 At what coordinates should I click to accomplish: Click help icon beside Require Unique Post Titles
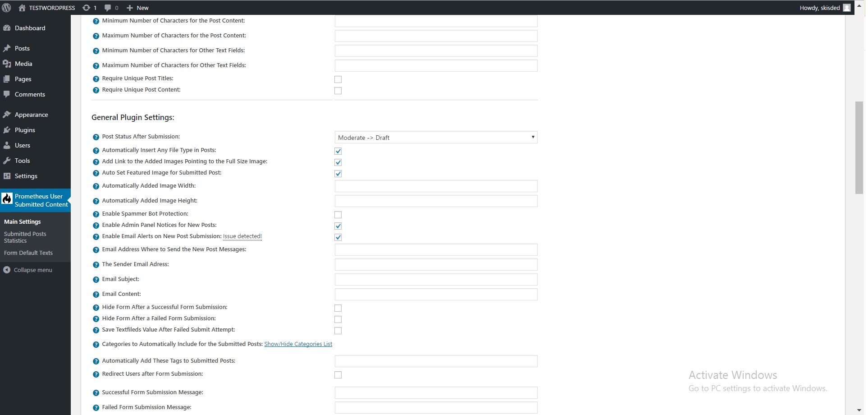point(96,79)
